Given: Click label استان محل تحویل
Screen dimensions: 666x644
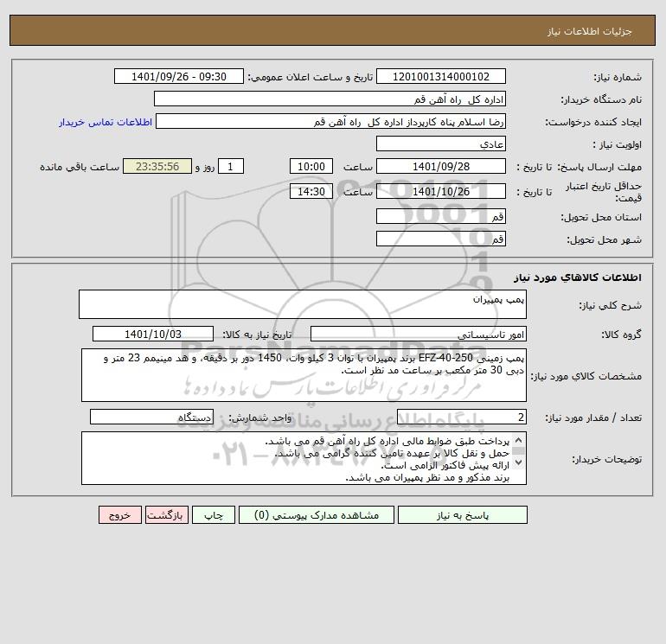Looking at the screenshot, I should tap(601, 217).
